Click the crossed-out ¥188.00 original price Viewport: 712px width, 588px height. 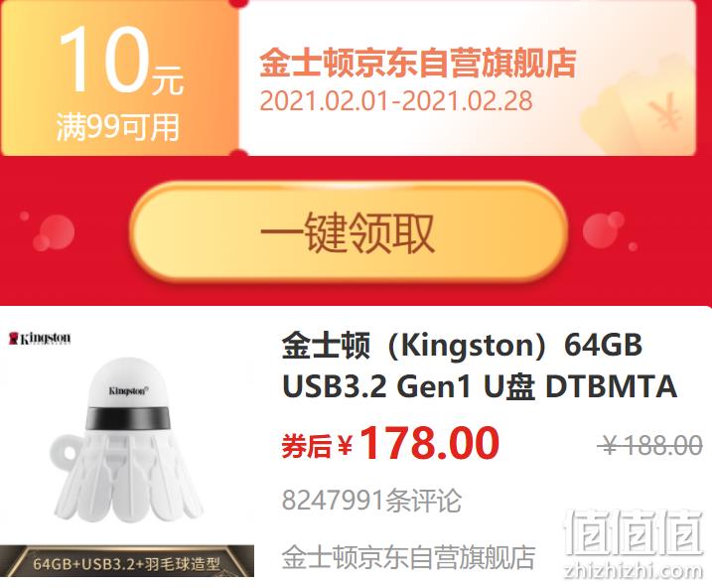click(x=649, y=445)
